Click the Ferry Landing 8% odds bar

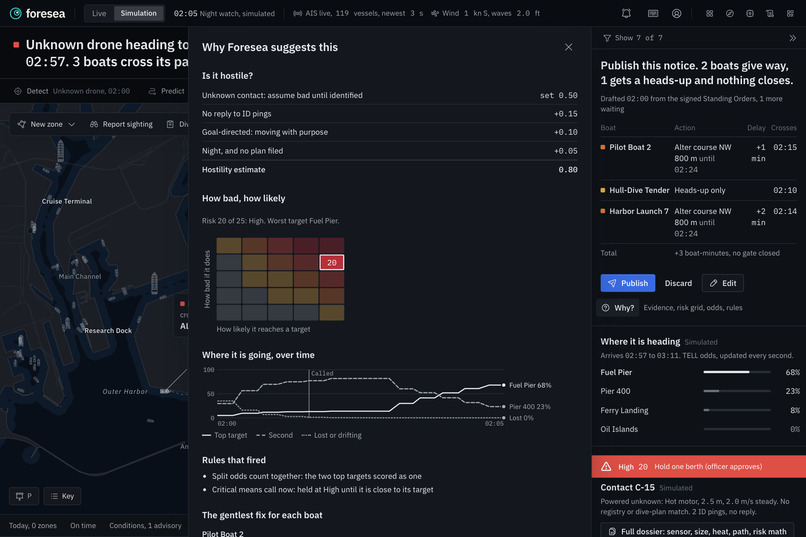click(737, 410)
